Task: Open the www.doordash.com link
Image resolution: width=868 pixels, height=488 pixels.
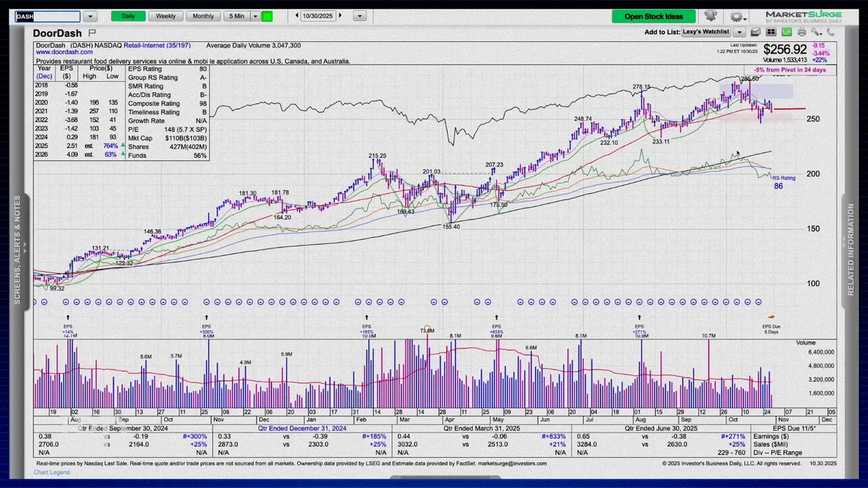Action: click(62, 52)
